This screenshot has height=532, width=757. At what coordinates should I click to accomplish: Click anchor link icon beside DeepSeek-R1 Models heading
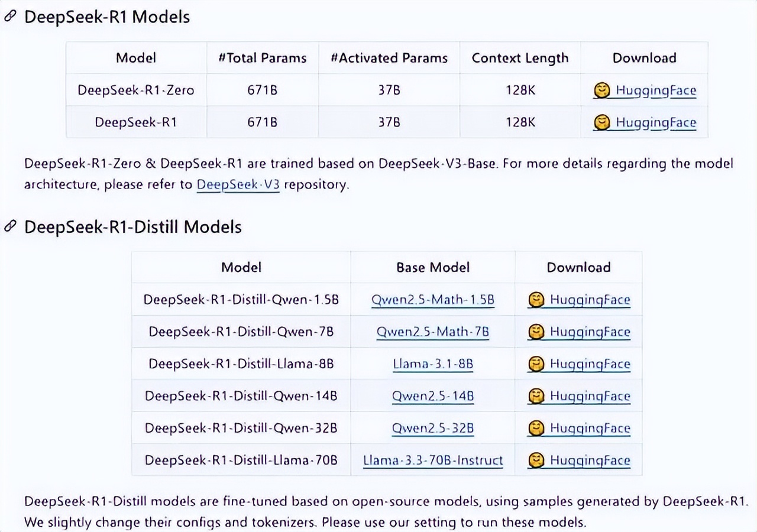(x=10, y=17)
